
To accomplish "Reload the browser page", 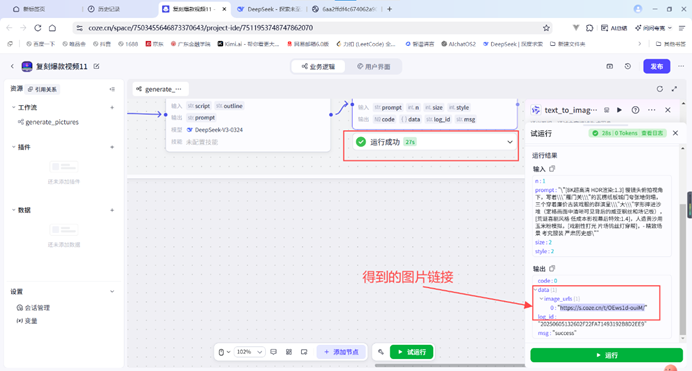I will 38,28.
